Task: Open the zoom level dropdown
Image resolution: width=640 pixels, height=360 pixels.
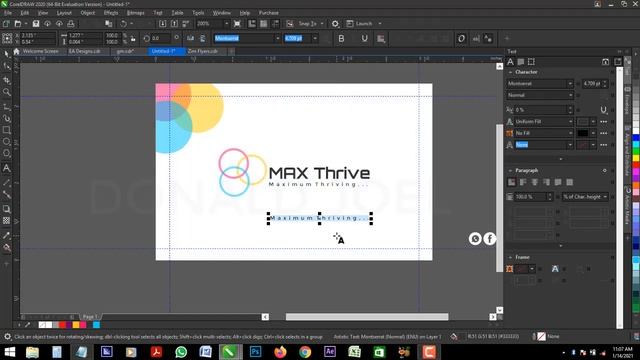Action: coord(227,24)
